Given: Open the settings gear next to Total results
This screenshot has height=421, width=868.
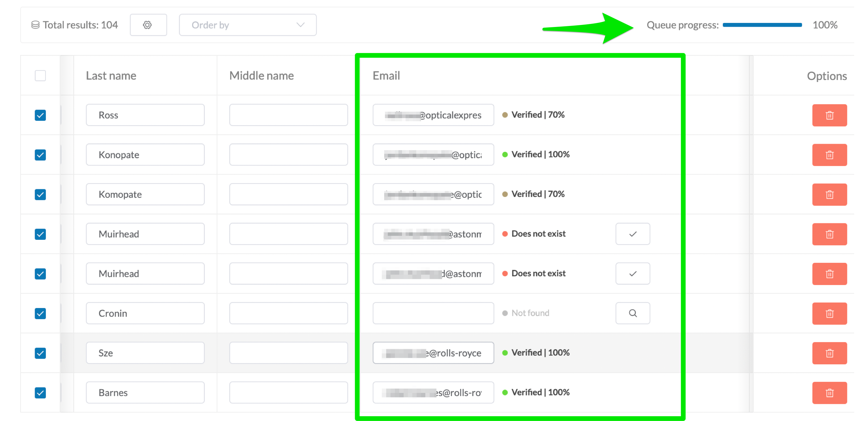Looking at the screenshot, I should tap(148, 25).
